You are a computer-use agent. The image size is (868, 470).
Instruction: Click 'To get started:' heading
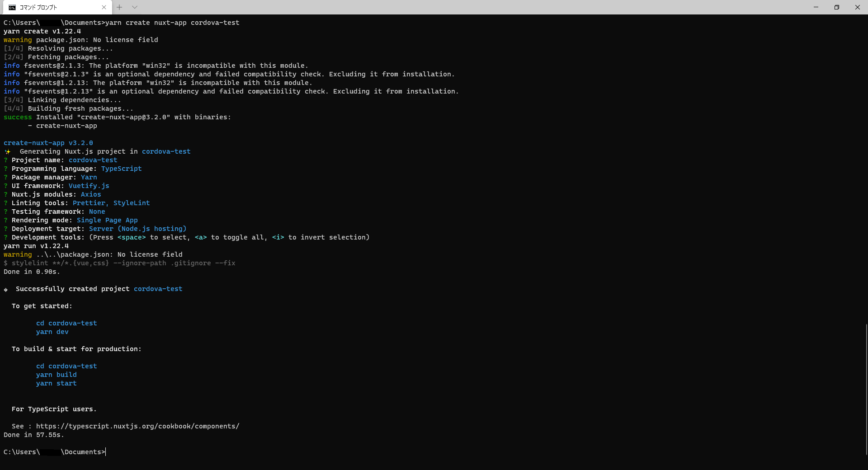pos(42,306)
